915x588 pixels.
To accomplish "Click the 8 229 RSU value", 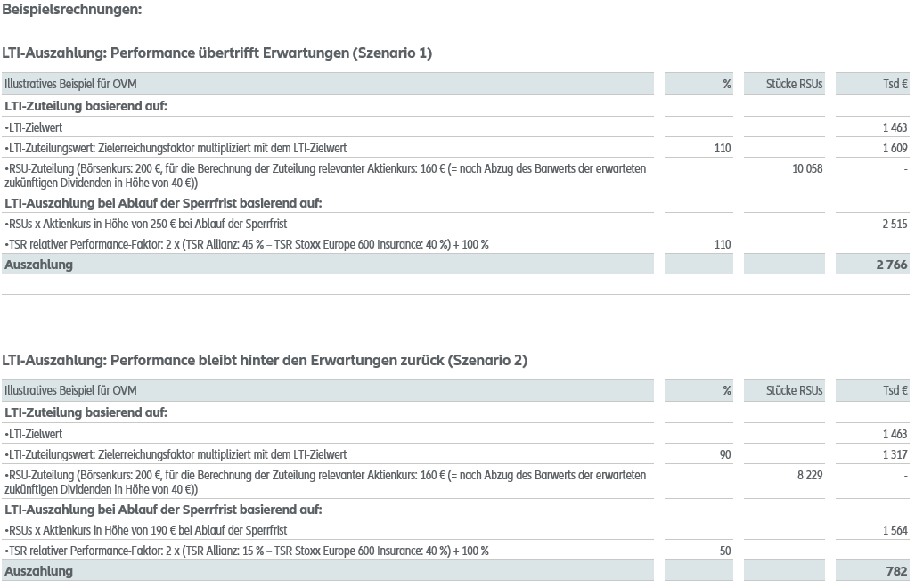I will [810, 476].
